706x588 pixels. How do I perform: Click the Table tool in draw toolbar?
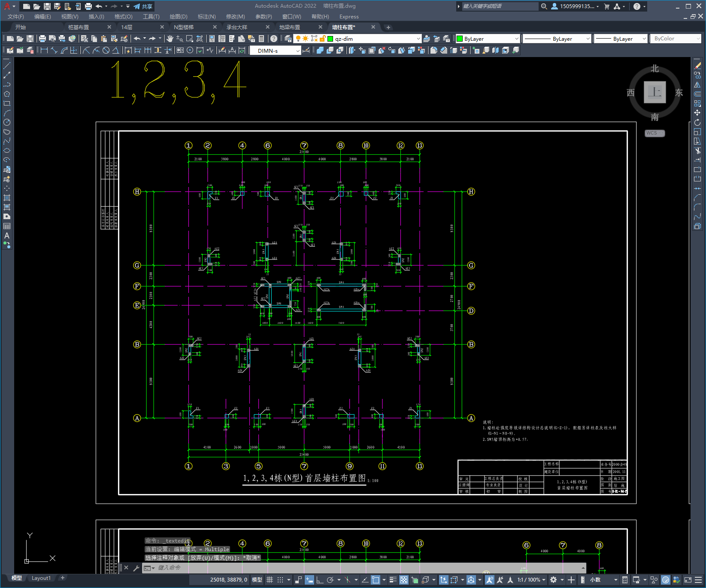click(7, 226)
